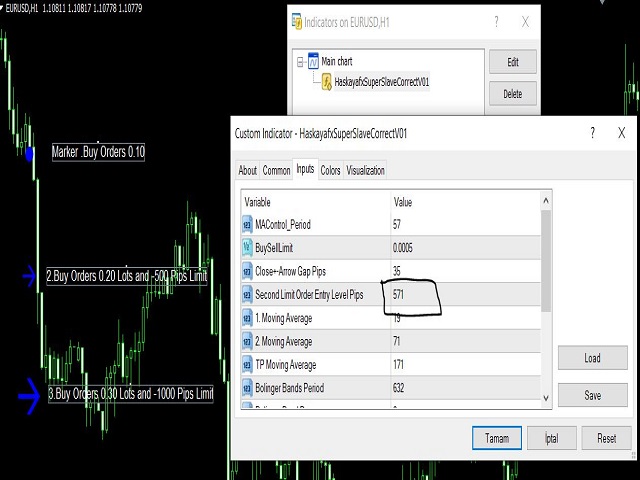Click the Second Limit Order value 571
The image size is (640, 480).
pyautogui.click(x=398, y=294)
